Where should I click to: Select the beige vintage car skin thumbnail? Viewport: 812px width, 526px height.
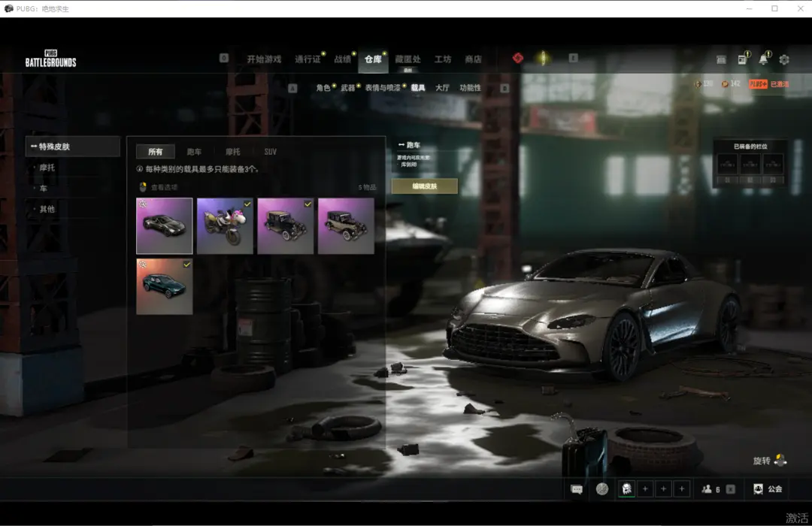(x=346, y=225)
